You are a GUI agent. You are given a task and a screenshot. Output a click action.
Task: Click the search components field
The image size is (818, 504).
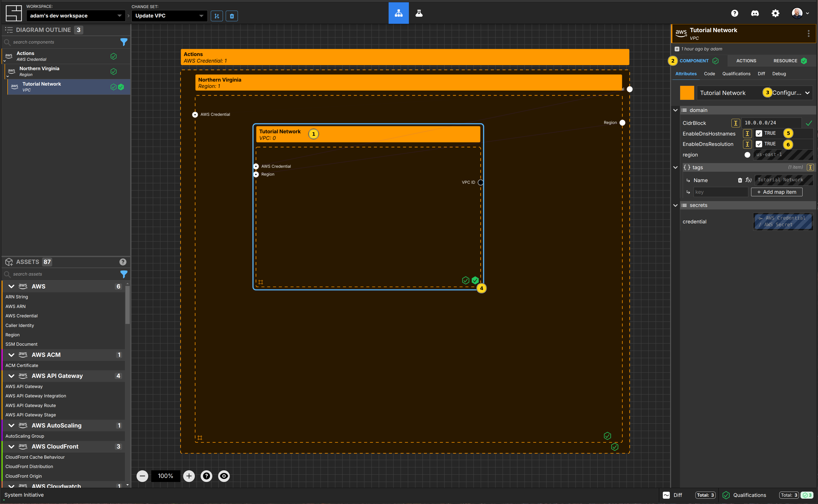(x=65, y=42)
